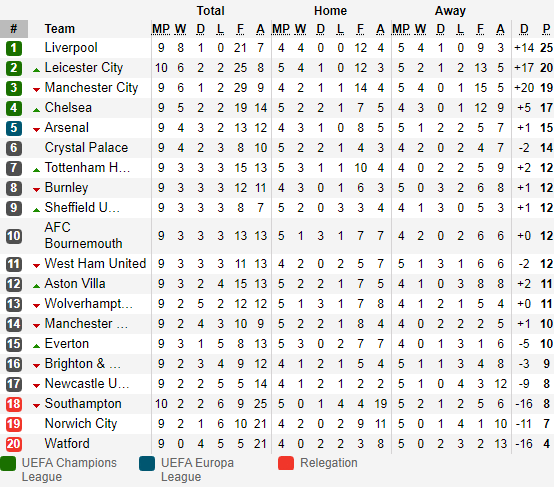This screenshot has height=487, width=554.
Task: Open the Liverpool team link
Action: (x=71, y=48)
